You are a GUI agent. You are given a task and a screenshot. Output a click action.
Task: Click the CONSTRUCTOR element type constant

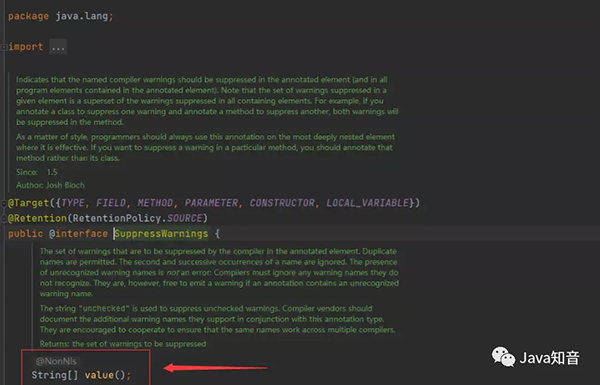[x=282, y=203]
